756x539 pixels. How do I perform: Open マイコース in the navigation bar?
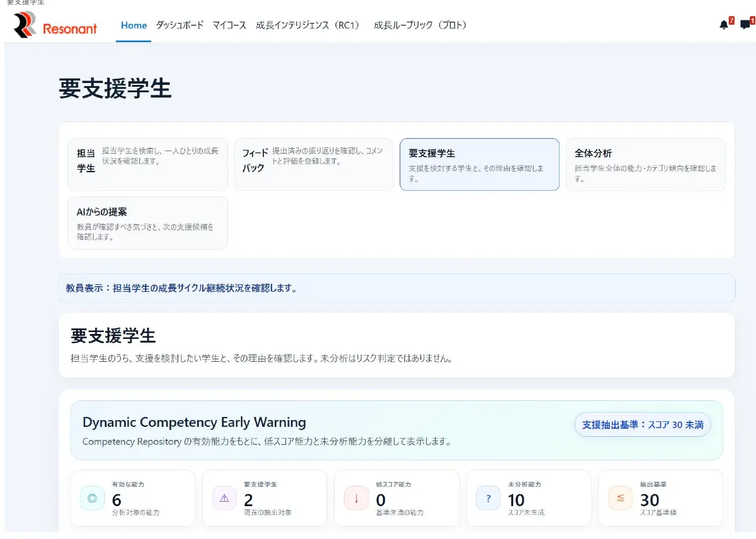(x=229, y=25)
